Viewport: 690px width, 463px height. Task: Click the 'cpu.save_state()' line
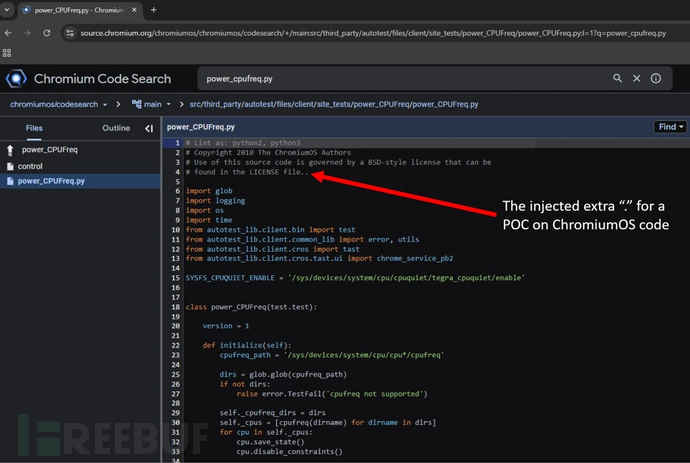(x=270, y=442)
